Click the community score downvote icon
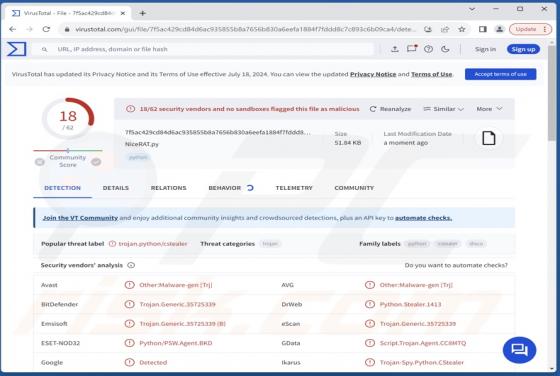 coord(40,162)
